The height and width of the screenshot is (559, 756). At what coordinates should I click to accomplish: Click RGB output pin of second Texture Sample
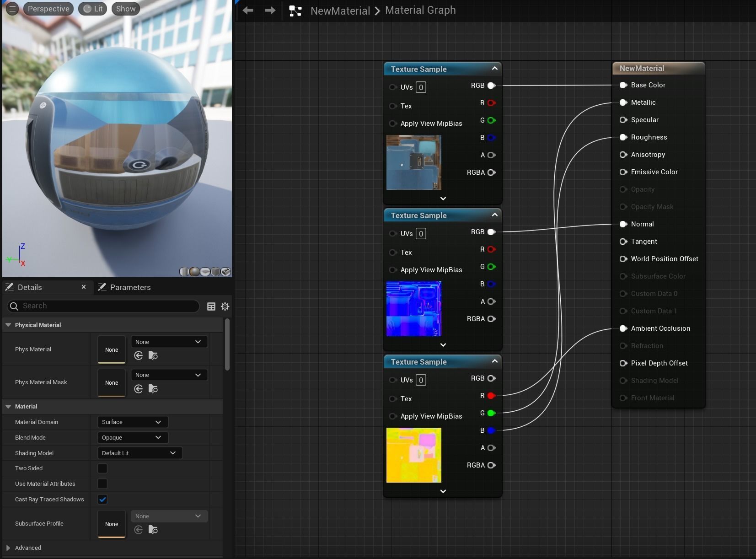click(x=492, y=232)
